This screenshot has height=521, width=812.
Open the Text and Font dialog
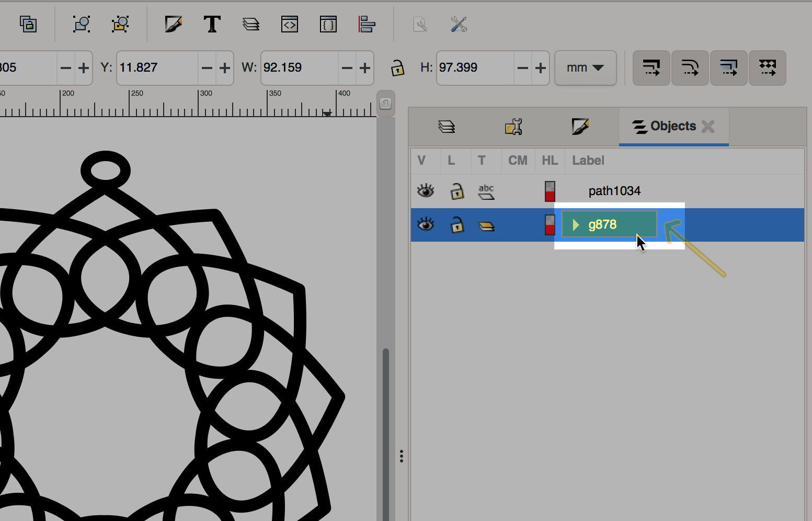click(x=212, y=25)
